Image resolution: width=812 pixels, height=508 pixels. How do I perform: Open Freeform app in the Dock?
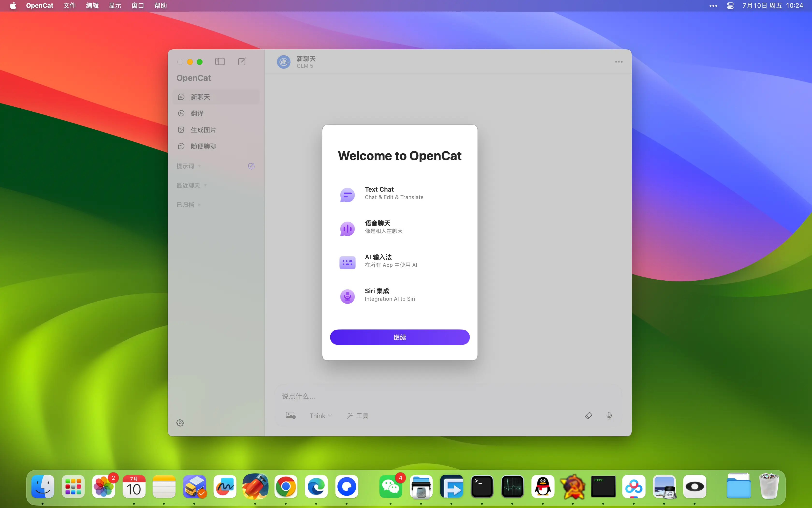coord(225,486)
